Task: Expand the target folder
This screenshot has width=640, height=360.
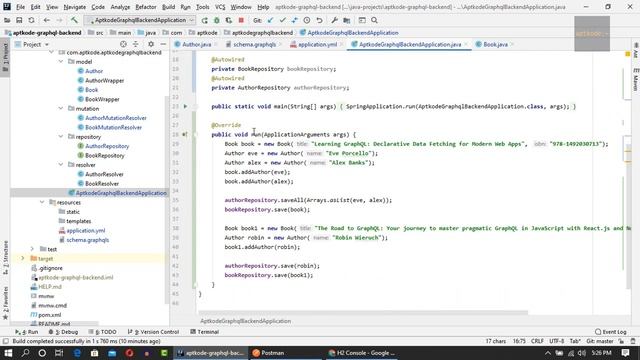Action: coord(23,258)
